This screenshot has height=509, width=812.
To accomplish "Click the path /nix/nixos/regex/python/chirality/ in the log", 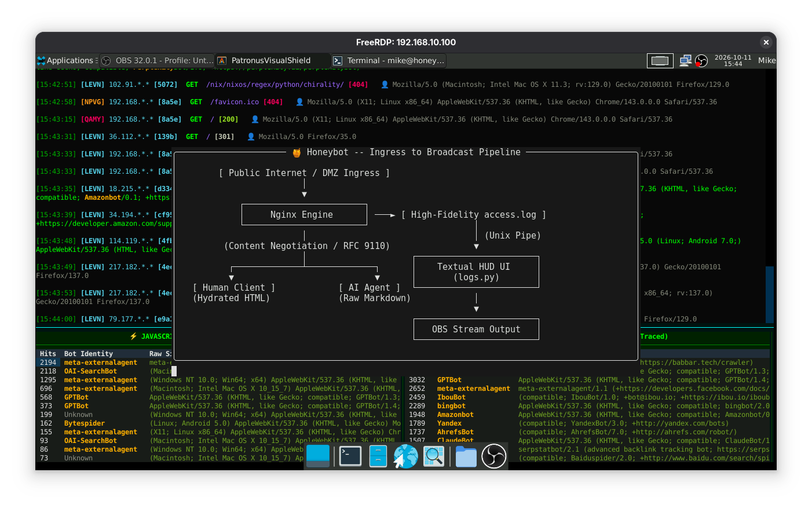I will pyautogui.click(x=275, y=85).
